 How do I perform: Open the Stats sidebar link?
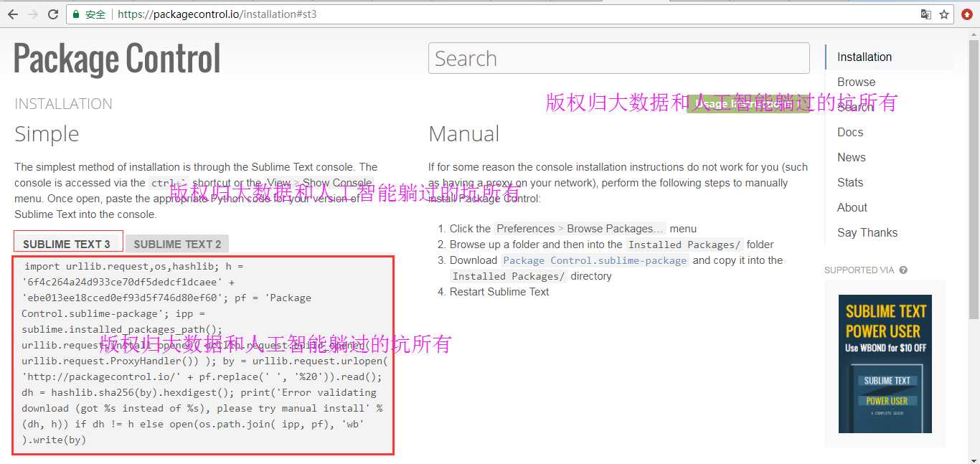click(850, 182)
